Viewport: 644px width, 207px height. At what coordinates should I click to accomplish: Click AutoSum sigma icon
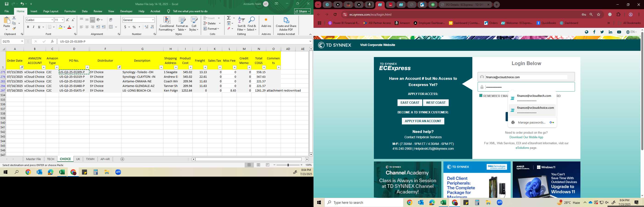(229, 18)
